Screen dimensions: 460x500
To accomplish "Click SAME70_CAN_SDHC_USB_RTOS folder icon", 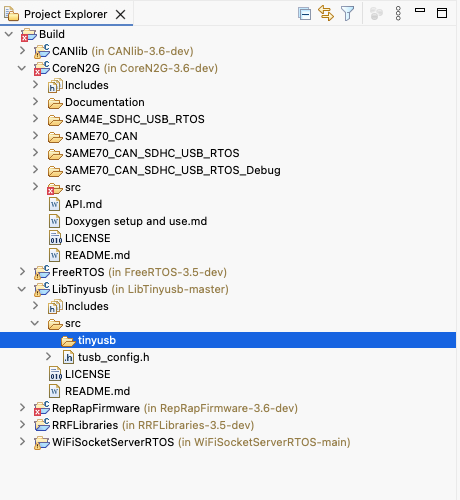I will (55, 154).
